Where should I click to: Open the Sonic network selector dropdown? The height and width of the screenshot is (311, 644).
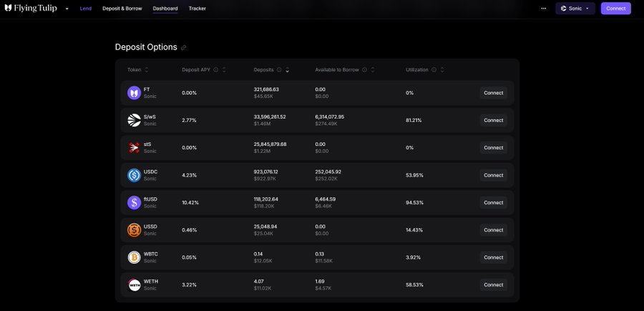[x=575, y=8]
